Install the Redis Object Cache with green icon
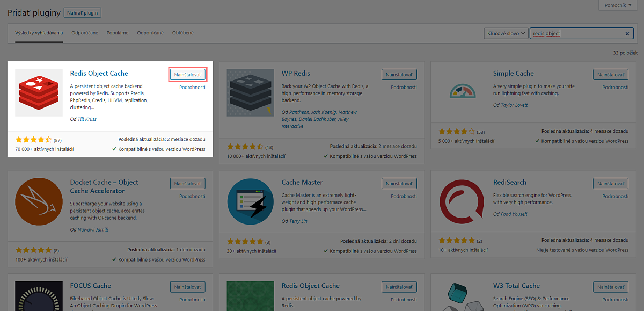 click(x=399, y=287)
